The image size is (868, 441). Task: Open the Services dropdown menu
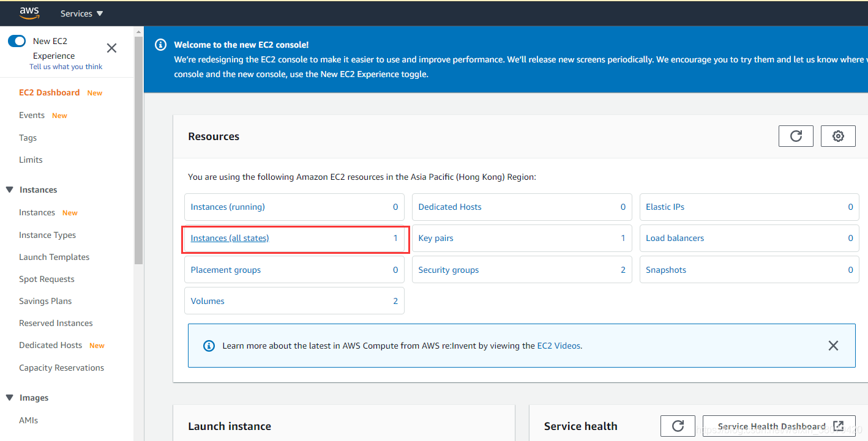pyautogui.click(x=81, y=13)
